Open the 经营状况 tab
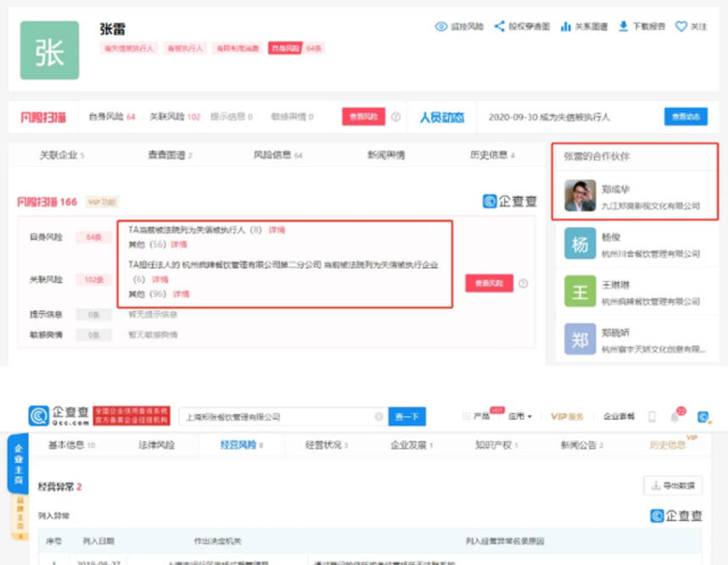 point(327,445)
